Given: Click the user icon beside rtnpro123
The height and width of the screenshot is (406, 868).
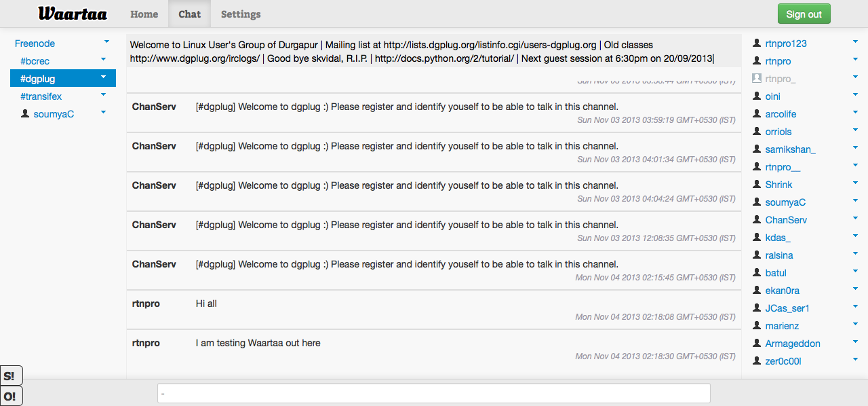Looking at the screenshot, I should (757, 43).
